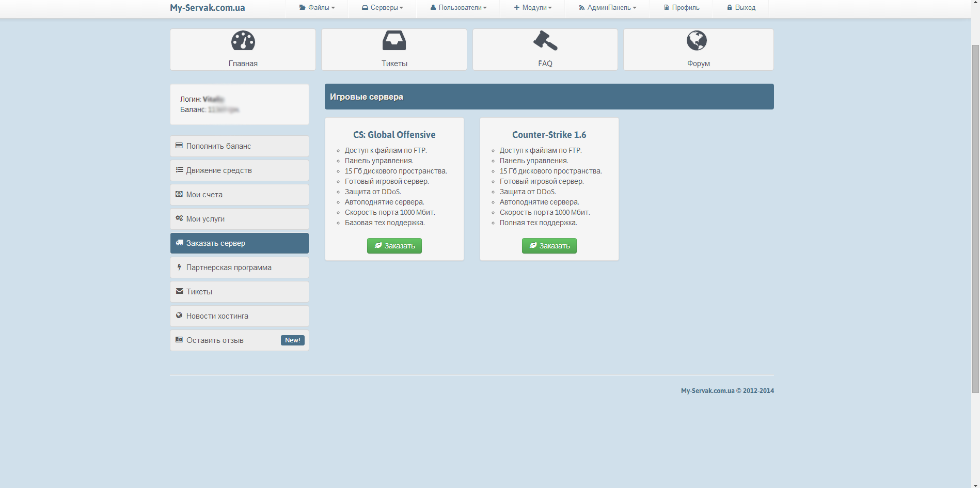Image resolution: width=980 pixels, height=488 pixels.
Task: Click the scrollbar down arrow
Action: (975, 484)
